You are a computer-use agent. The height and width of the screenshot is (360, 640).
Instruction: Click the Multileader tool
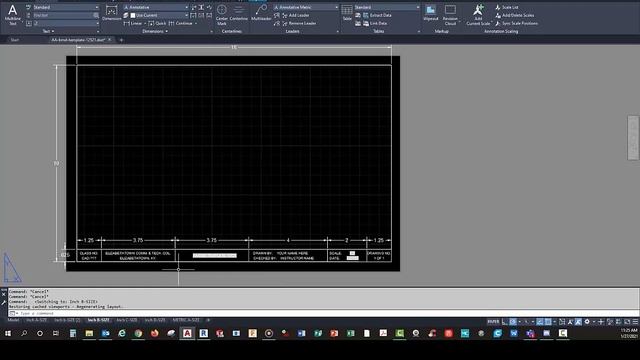tap(261, 13)
